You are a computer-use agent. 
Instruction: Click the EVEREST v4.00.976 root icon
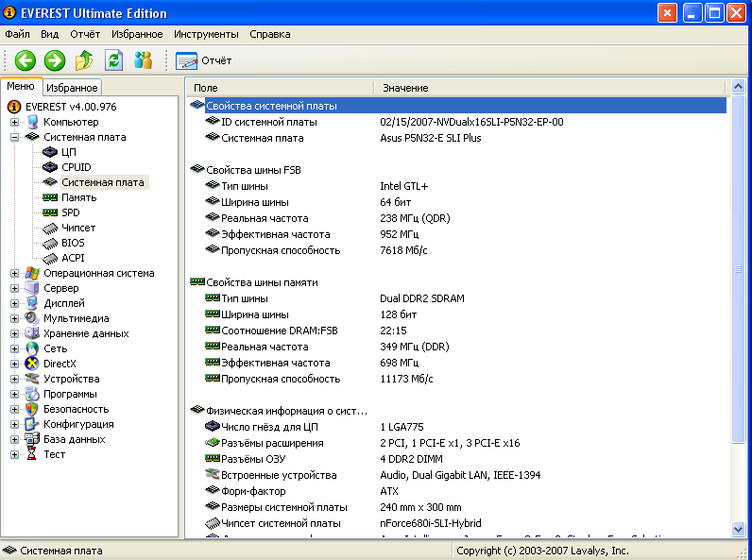point(14,107)
